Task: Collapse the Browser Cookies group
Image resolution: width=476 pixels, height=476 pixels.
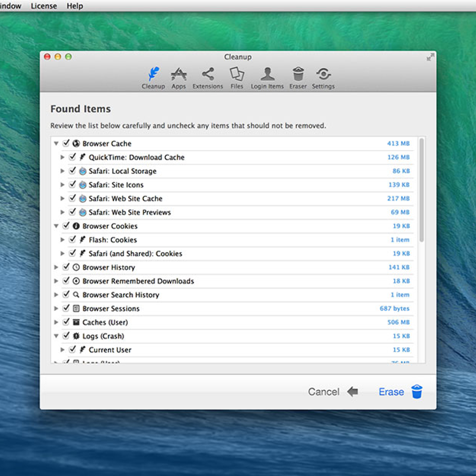Action: point(56,226)
